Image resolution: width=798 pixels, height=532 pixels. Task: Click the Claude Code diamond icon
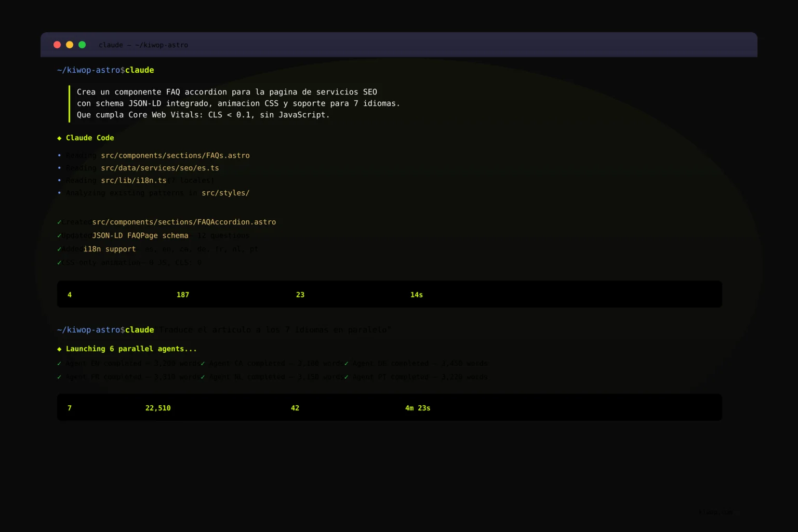(x=60, y=138)
